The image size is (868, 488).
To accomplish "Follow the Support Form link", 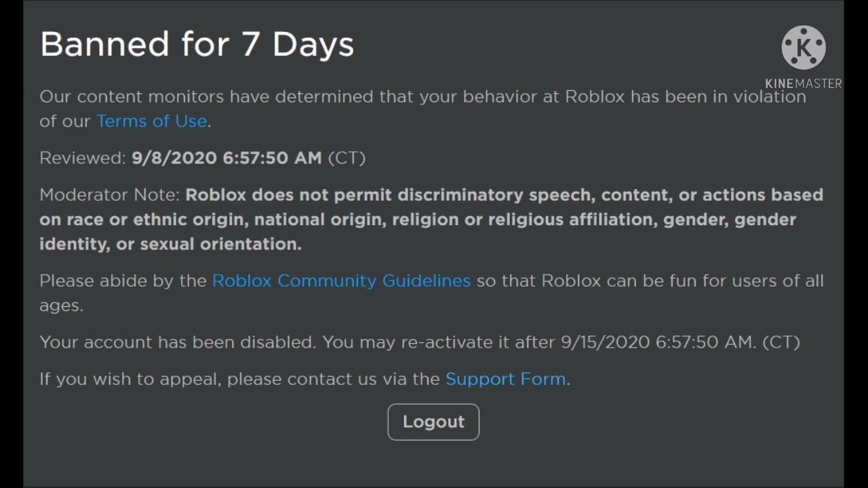I will coord(505,379).
